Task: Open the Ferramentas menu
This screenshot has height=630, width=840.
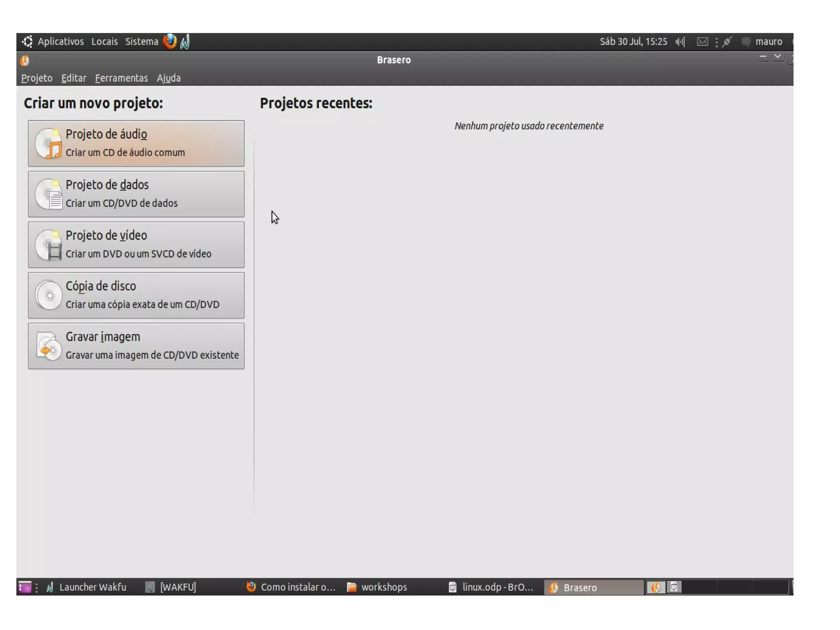Action: [121, 78]
